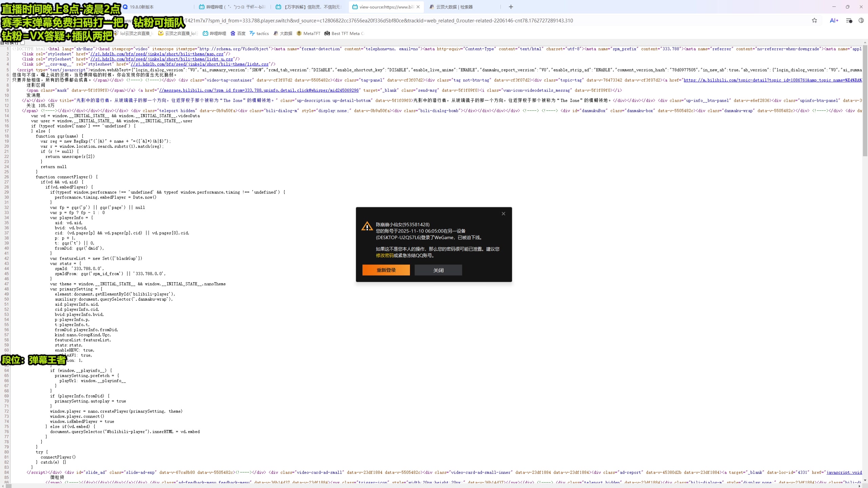Open the map.css stylesheet link
This screenshot has height=488, width=868.
pyautogui.click(x=157, y=54)
